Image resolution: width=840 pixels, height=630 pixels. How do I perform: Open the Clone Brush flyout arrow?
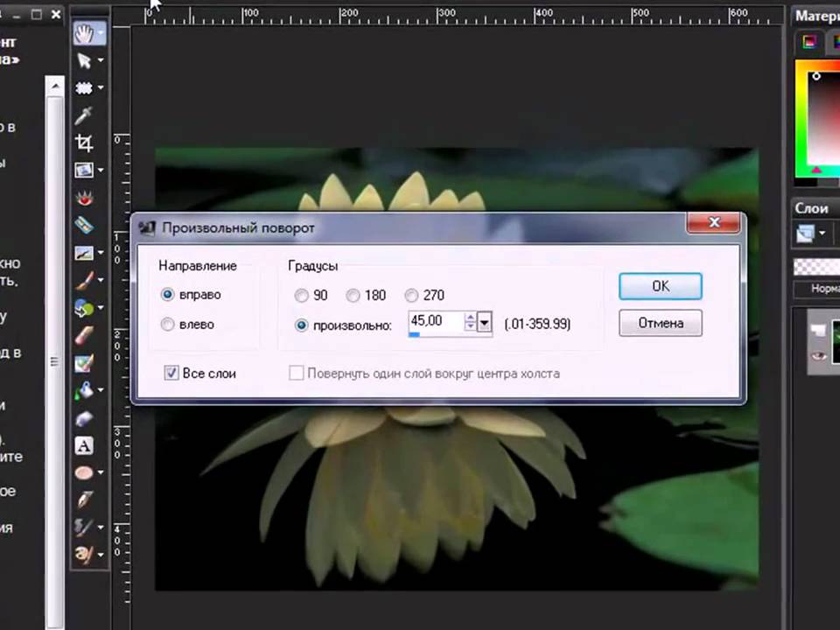click(x=101, y=252)
